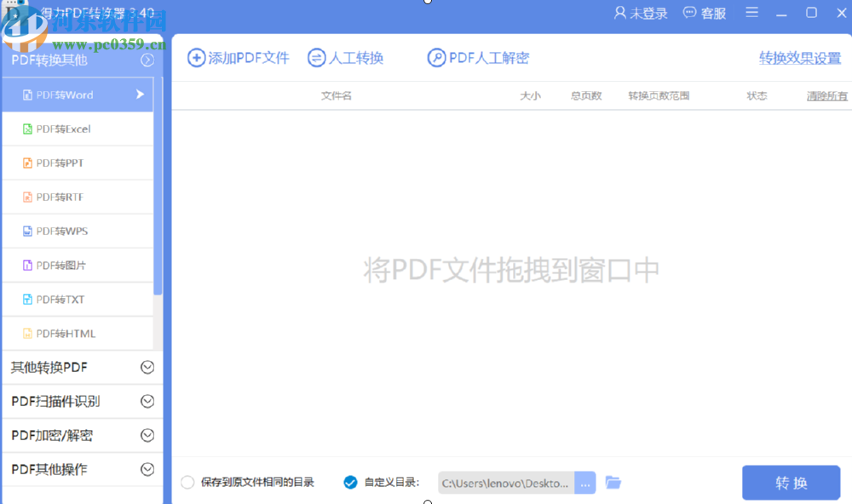Expand the 其他转换PDF section
This screenshot has width=852, height=504.
[x=83, y=367]
